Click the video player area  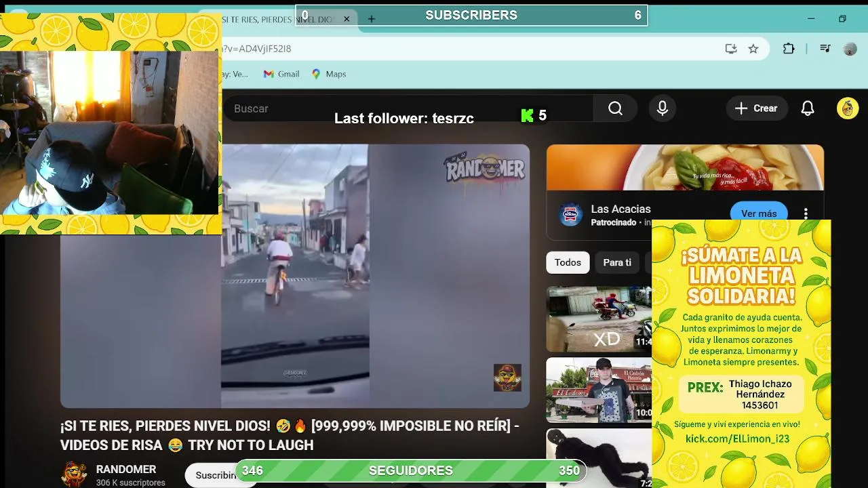[x=295, y=276]
